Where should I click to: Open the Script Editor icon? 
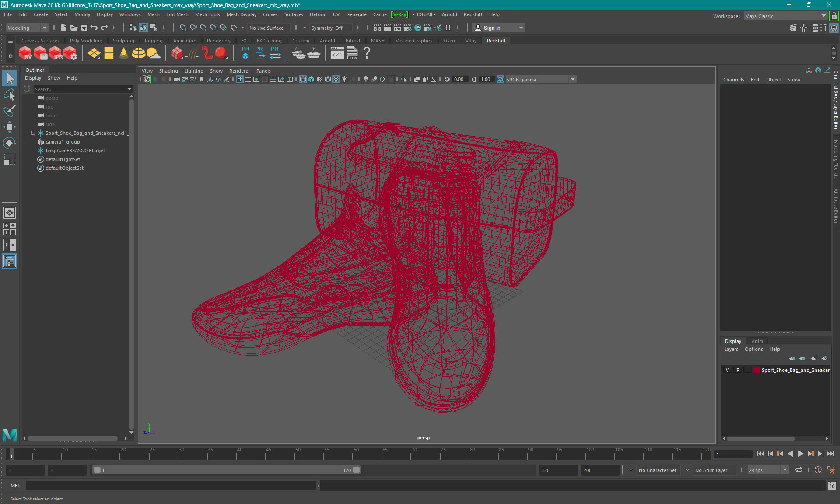832,486
